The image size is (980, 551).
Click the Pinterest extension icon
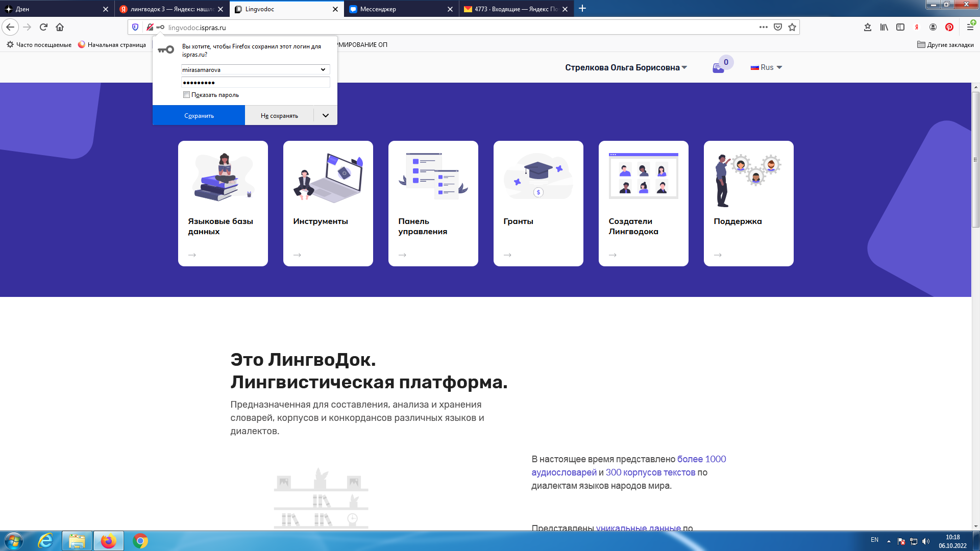coord(949,27)
